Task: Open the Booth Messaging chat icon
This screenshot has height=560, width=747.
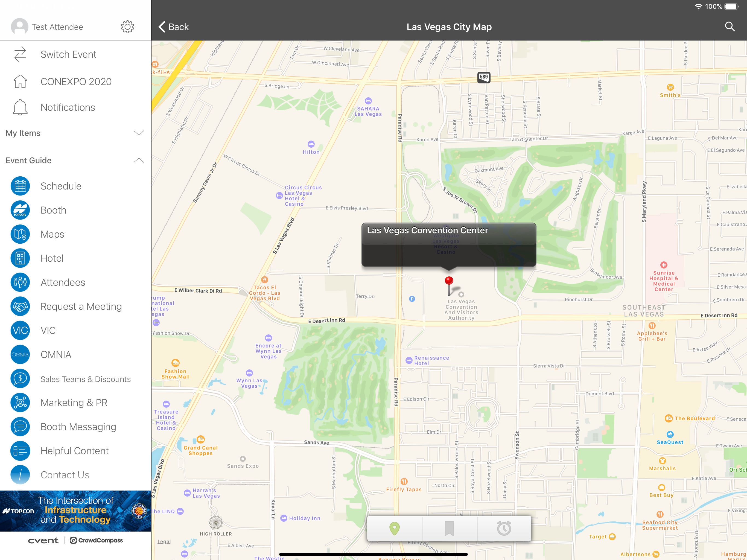Action: coord(20,427)
